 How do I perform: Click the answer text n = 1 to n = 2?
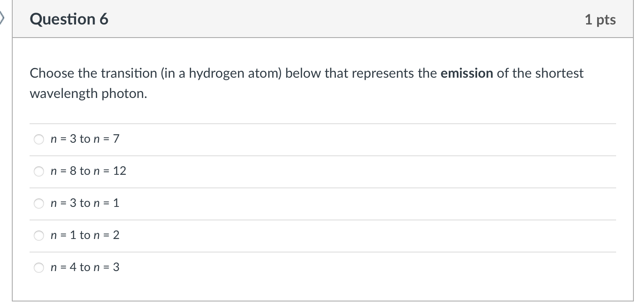[85, 236]
